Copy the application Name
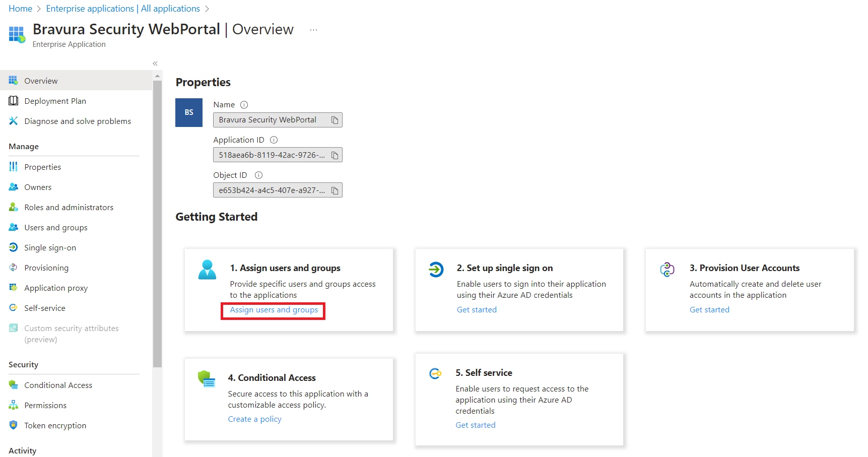The height and width of the screenshot is (457, 868). click(x=334, y=120)
